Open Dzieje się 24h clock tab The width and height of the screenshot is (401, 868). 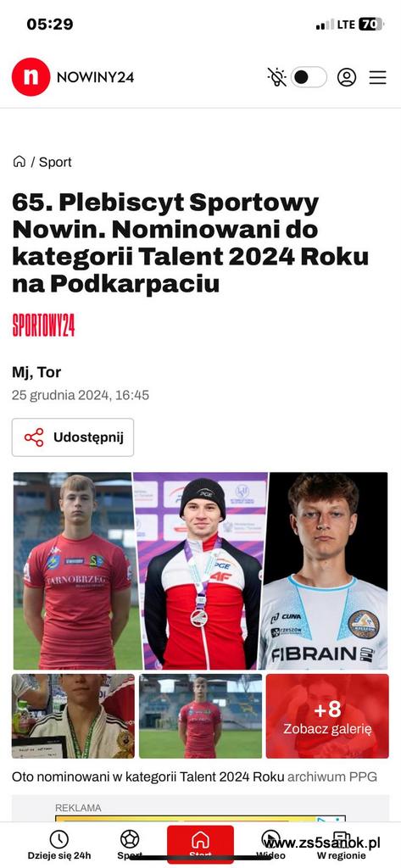click(59, 844)
